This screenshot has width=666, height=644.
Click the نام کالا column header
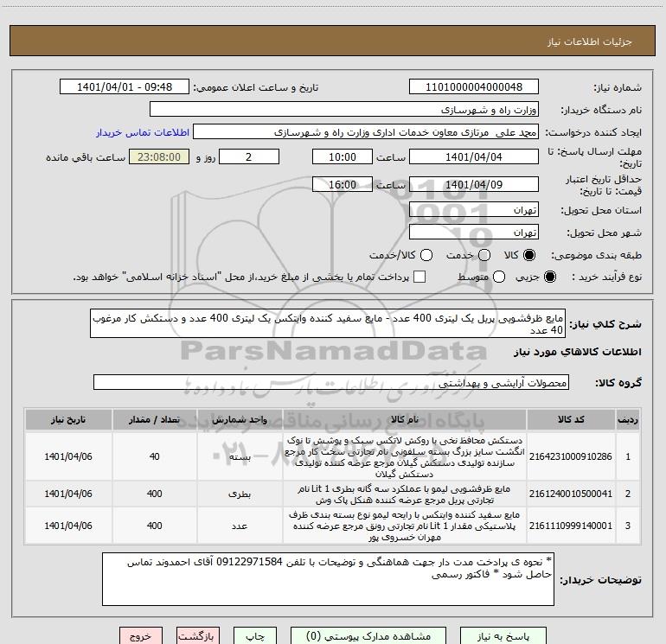pyautogui.click(x=405, y=419)
